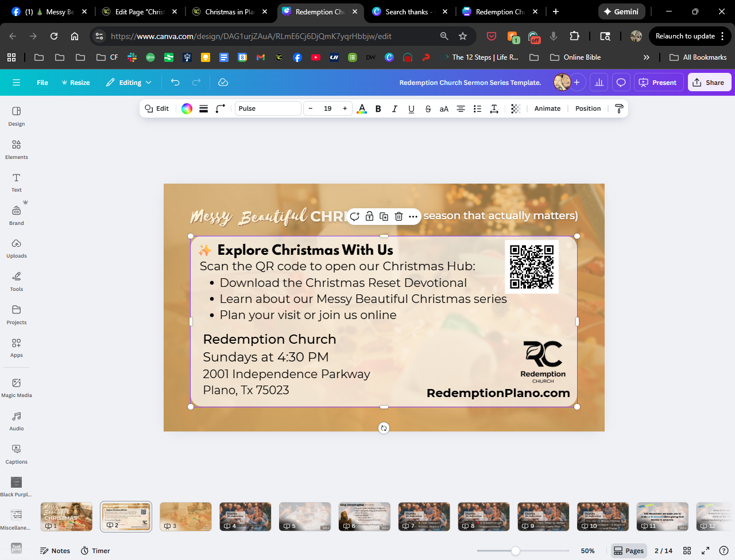Image resolution: width=735 pixels, height=560 pixels.
Task: Show more options on floating toolbar
Action: 413,216
